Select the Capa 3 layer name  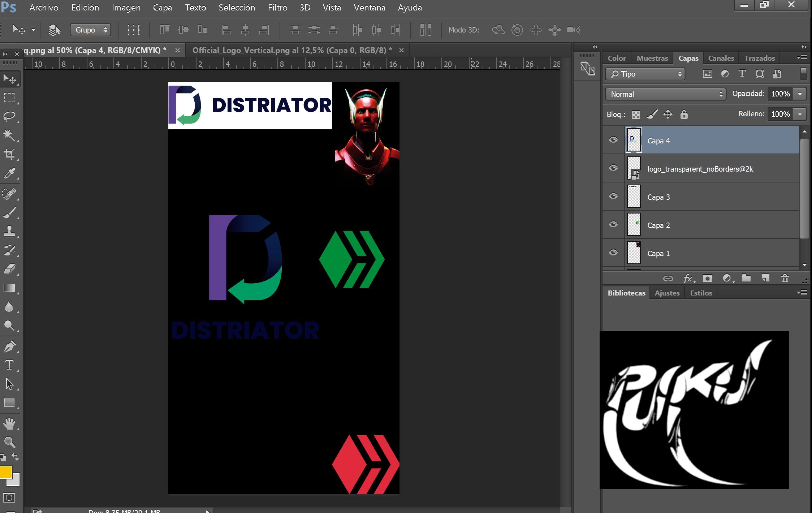pyautogui.click(x=658, y=197)
